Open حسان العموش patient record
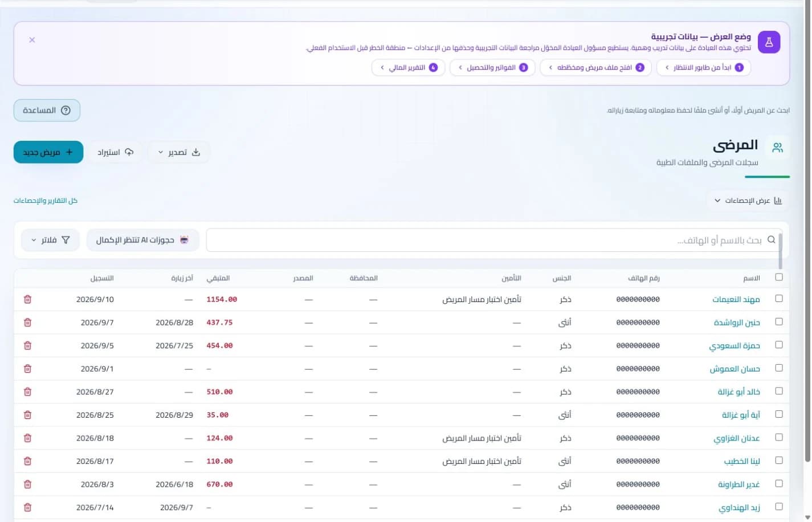This screenshot has height=522, width=812. [735, 369]
